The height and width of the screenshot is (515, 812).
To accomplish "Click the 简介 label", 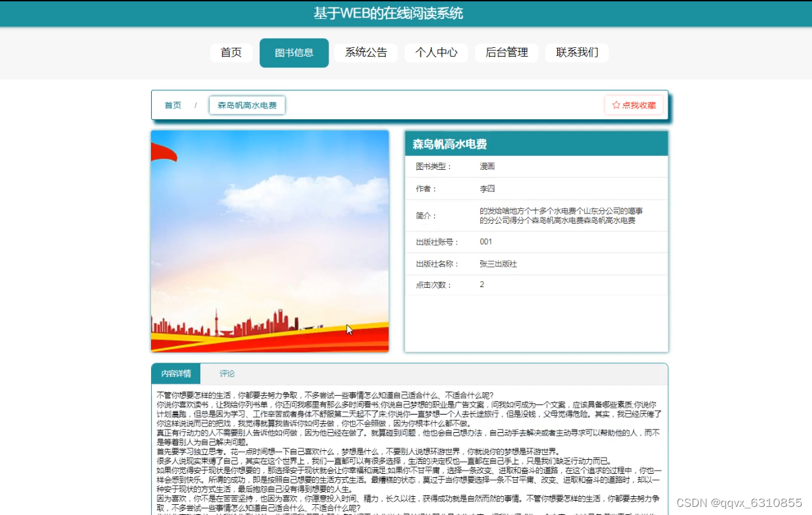I will [426, 216].
